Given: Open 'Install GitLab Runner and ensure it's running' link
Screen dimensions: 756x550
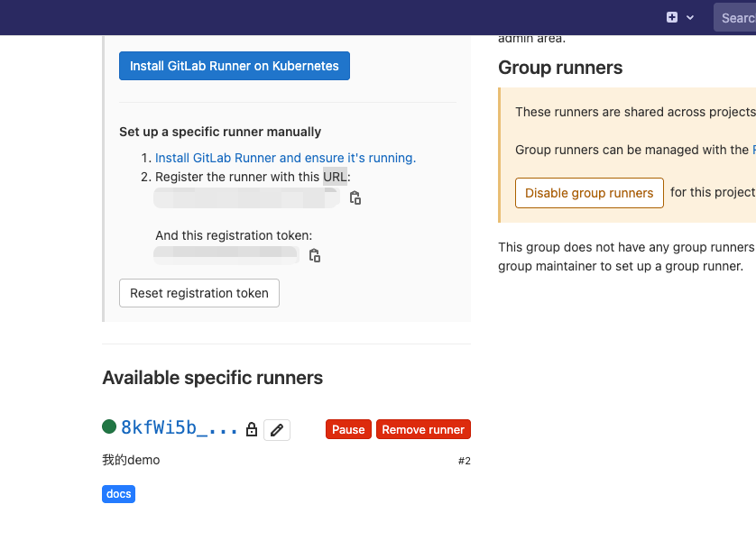Looking at the screenshot, I should click(x=285, y=158).
